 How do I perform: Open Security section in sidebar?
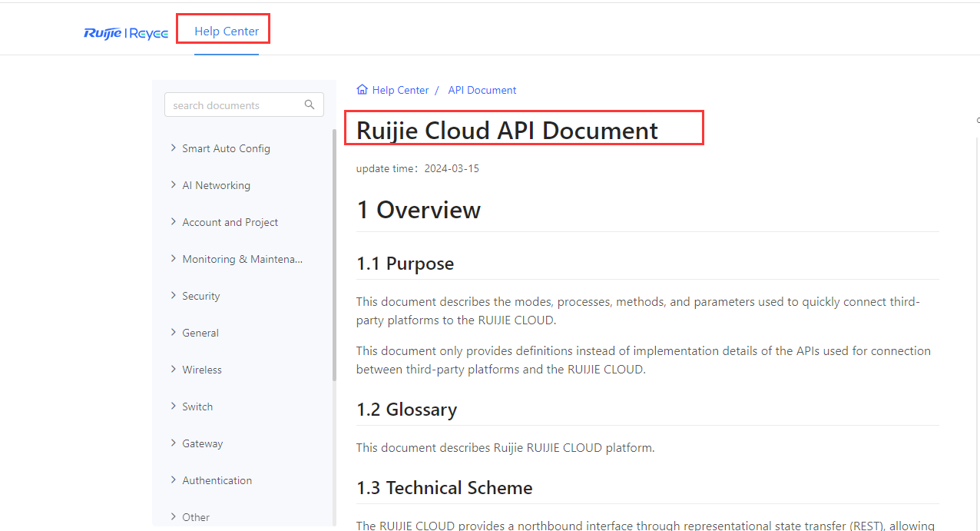200,296
